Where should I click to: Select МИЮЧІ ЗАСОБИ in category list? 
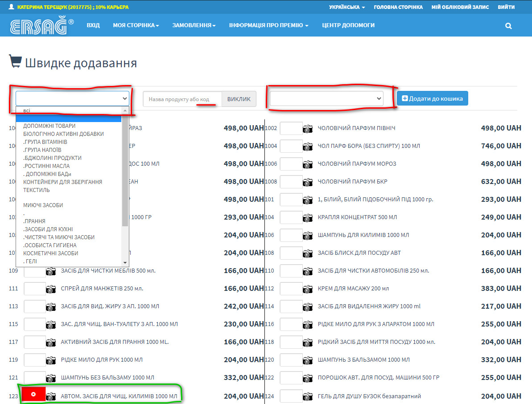coord(43,205)
